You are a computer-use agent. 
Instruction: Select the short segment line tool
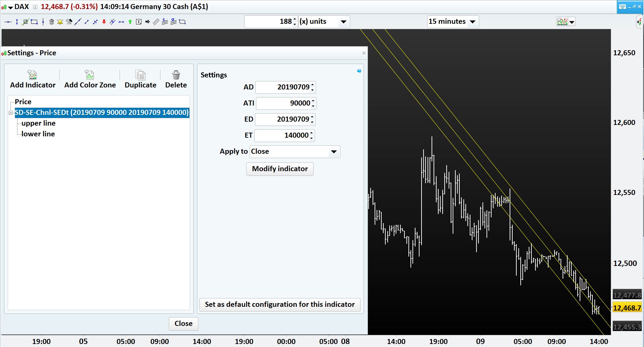[x=86, y=22]
